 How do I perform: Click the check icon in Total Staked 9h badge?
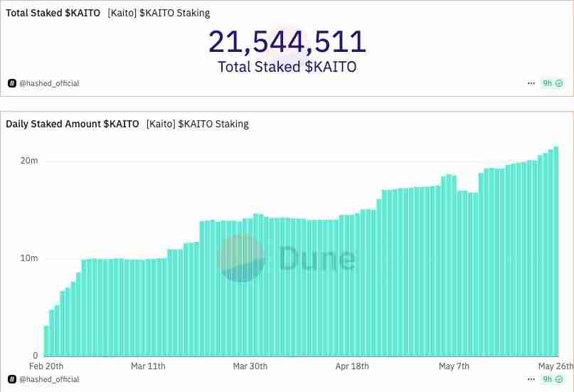coord(559,83)
